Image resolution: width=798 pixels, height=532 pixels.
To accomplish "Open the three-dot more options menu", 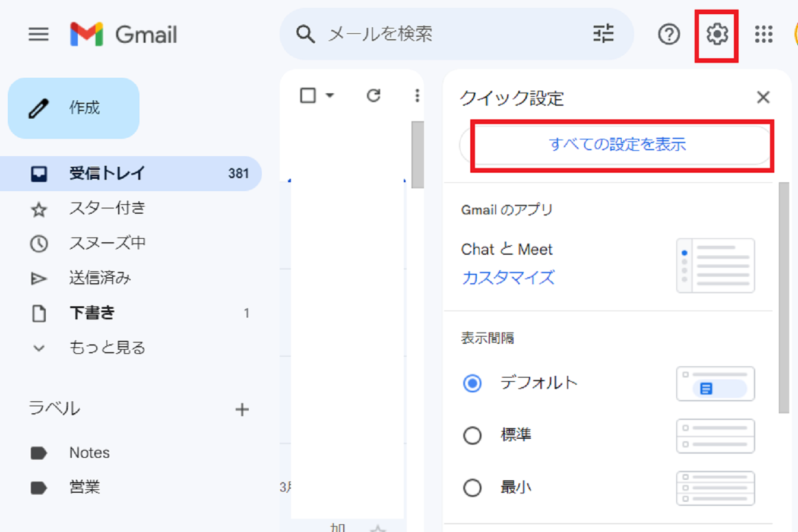I will [417, 96].
